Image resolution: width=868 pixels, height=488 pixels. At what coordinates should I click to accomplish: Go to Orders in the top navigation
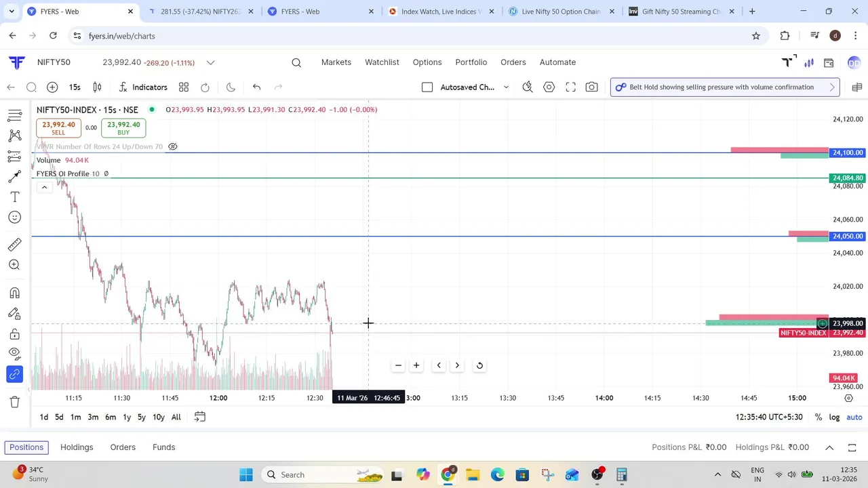[513, 62]
